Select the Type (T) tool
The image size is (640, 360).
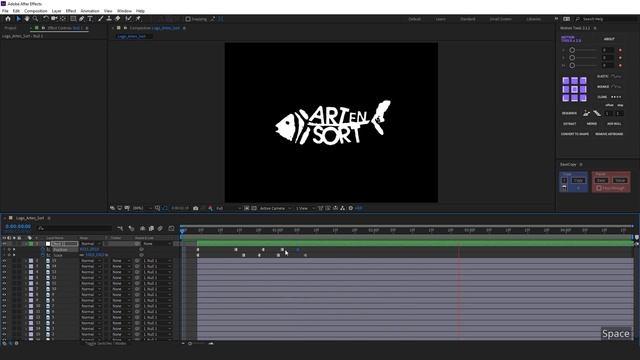(90, 19)
